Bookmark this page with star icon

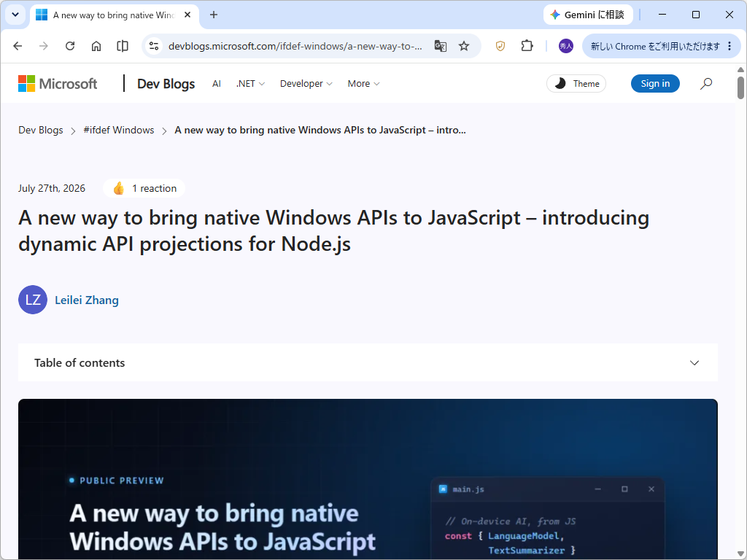coord(464,46)
